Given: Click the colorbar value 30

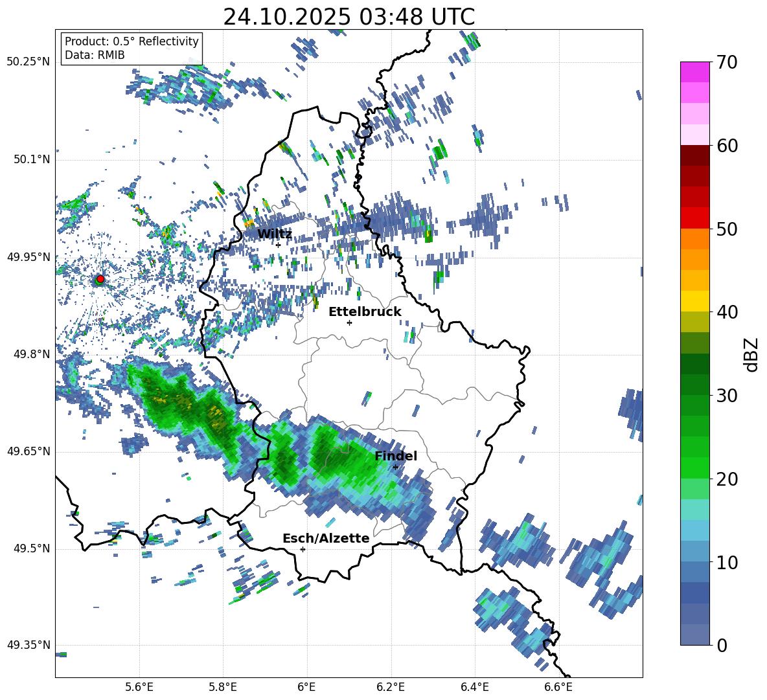Looking at the screenshot, I should [x=727, y=396].
